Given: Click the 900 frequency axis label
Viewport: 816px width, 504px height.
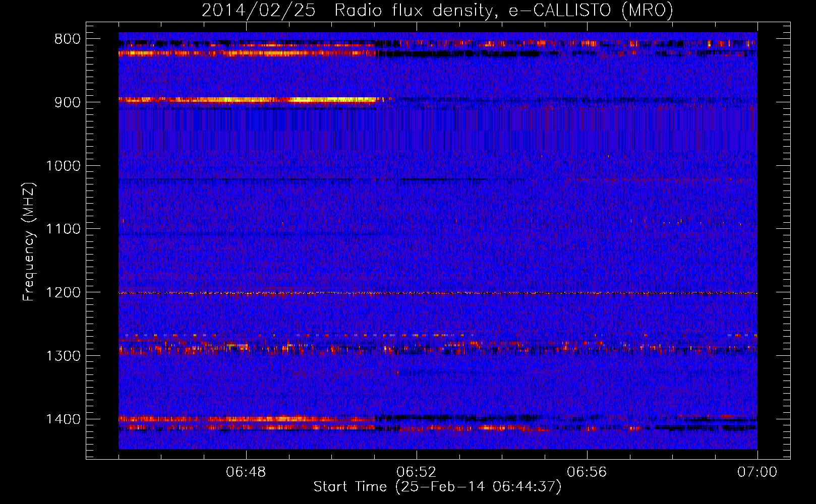Looking at the screenshot, I should click(68, 102).
